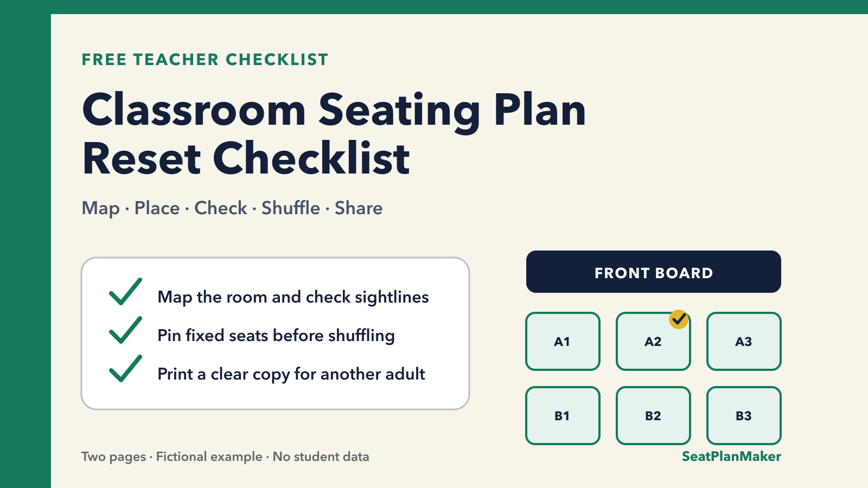Click the checkmark next to Pin fixed seats

(x=126, y=330)
